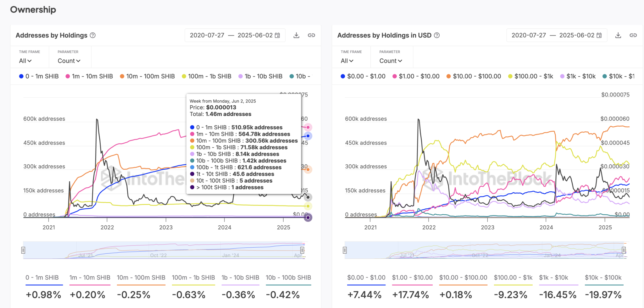The height and width of the screenshot is (308, 644).
Task: Expand the left chart Parameter Count dropdown
Action: 69,61
